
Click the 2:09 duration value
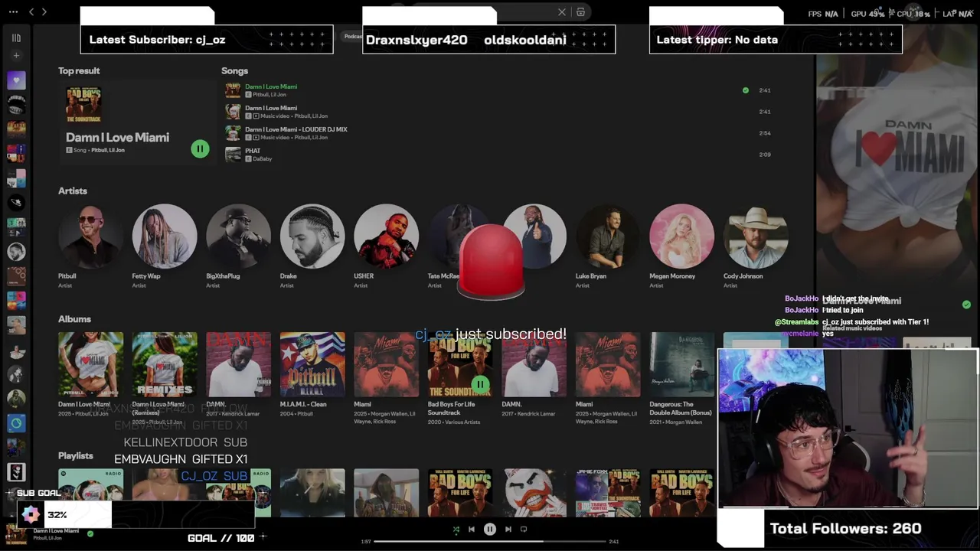coord(765,155)
